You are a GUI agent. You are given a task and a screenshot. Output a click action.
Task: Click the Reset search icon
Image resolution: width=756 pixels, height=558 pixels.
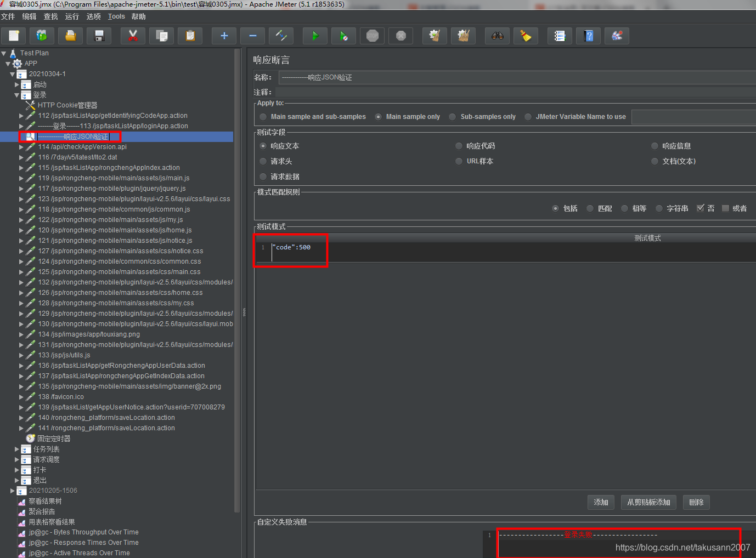pos(526,36)
